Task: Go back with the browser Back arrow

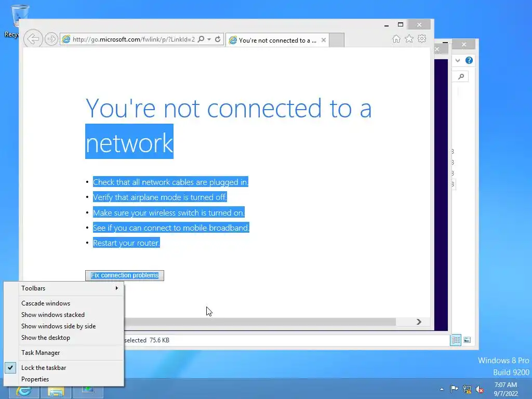Action: pos(33,39)
